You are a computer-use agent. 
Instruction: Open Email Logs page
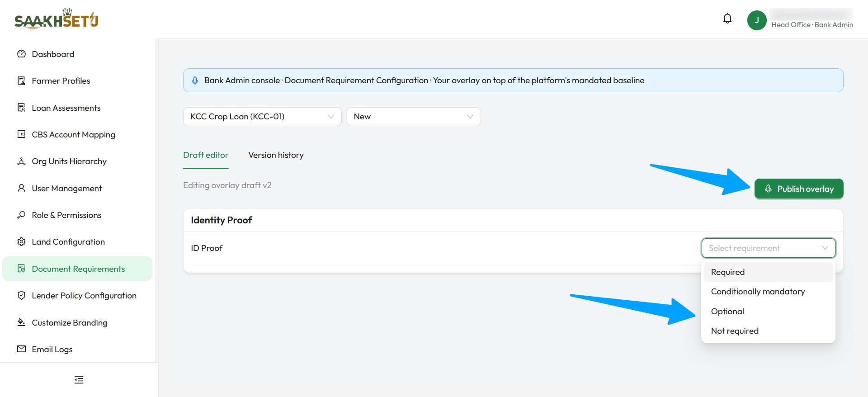[x=77, y=349]
